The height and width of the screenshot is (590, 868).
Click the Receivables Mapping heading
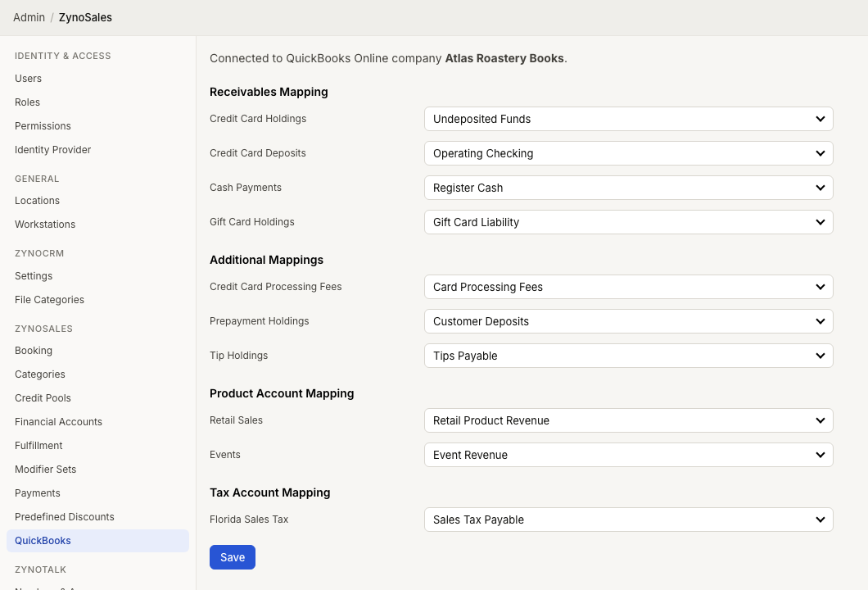[x=269, y=92]
